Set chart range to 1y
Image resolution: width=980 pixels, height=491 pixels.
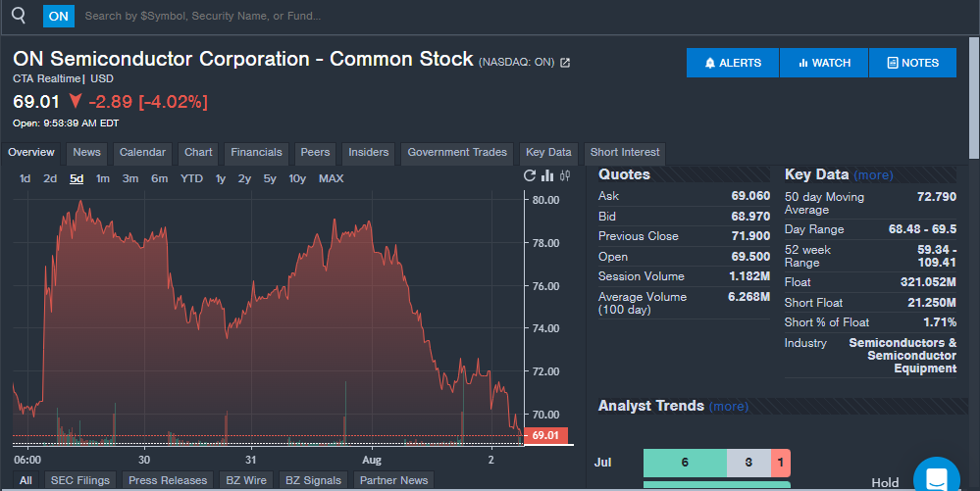220,178
